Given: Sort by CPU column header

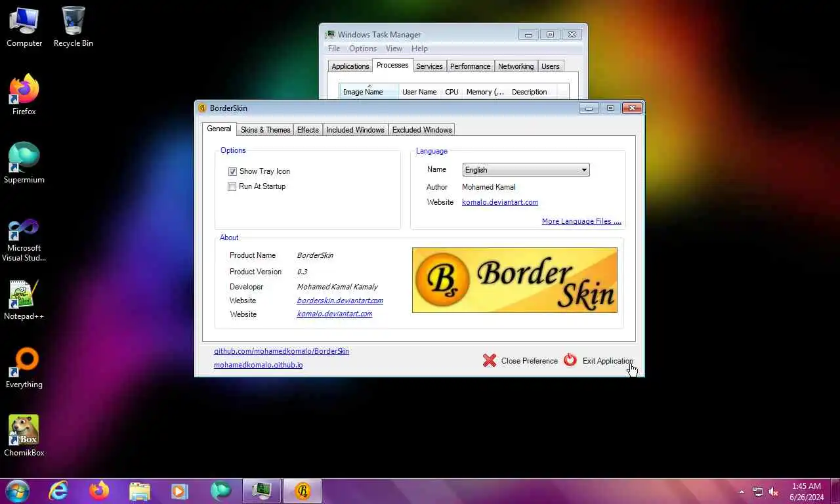Looking at the screenshot, I should pos(451,91).
